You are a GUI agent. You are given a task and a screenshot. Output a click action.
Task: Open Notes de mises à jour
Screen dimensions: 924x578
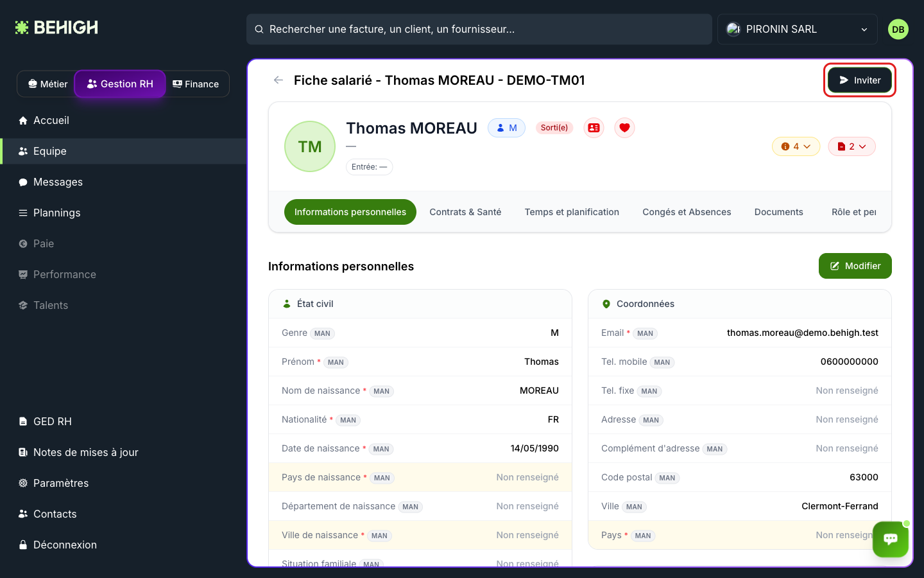123,452
